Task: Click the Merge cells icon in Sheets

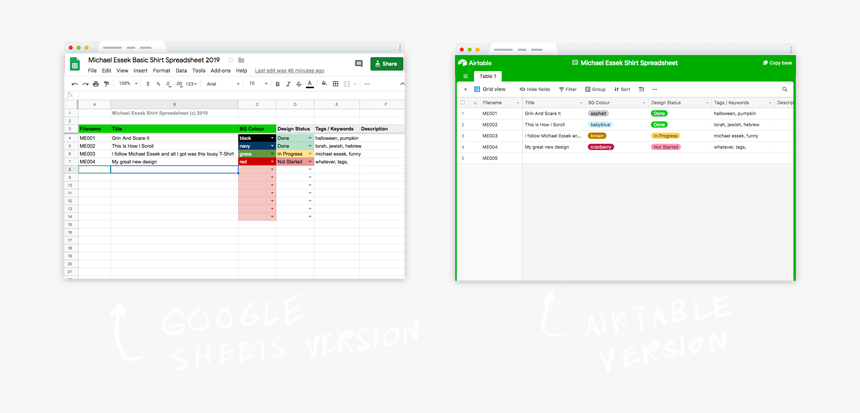Action: tap(349, 84)
